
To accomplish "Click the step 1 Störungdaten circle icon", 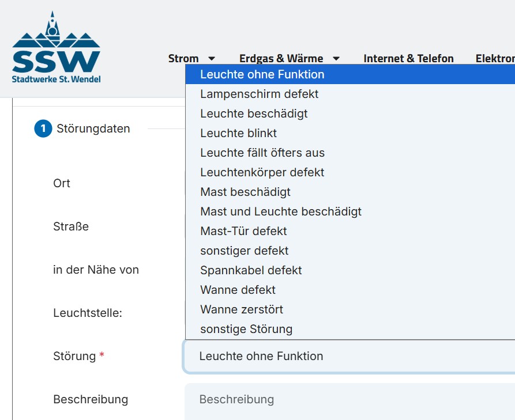I will pos(43,129).
